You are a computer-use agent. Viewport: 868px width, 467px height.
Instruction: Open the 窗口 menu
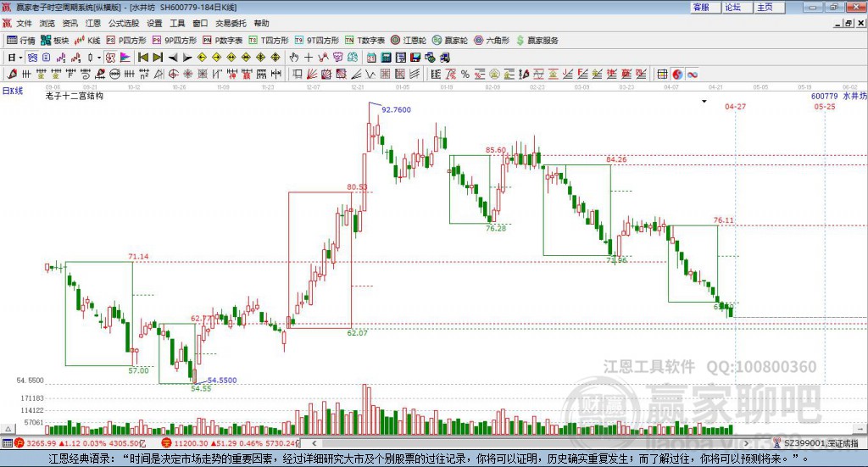coord(200,23)
